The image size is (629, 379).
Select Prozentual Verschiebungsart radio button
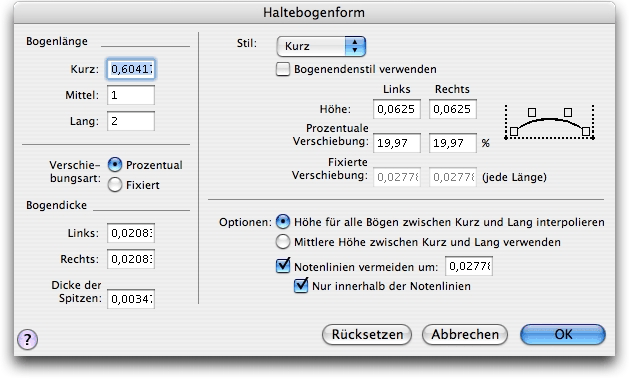click(115, 165)
